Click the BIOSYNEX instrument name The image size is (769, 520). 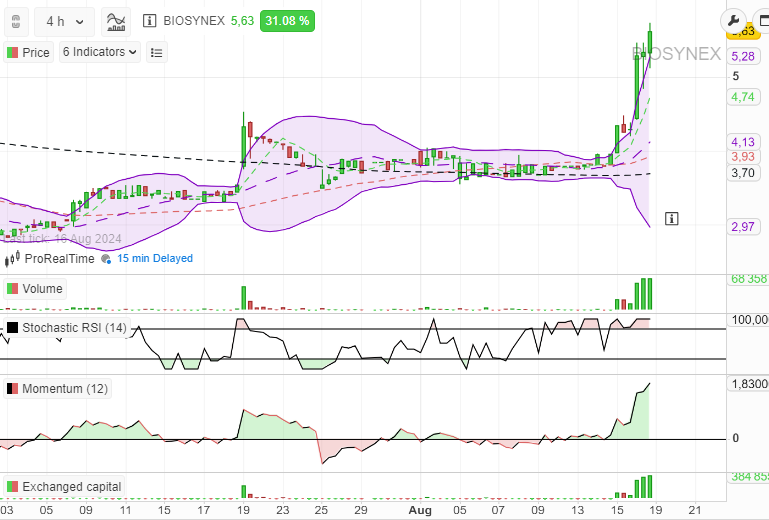pos(194,21)
